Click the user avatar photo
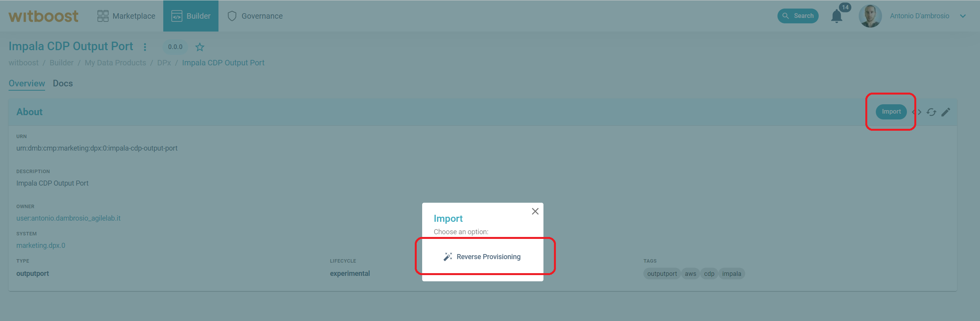The image size is (980, 321). pos(870,16)
